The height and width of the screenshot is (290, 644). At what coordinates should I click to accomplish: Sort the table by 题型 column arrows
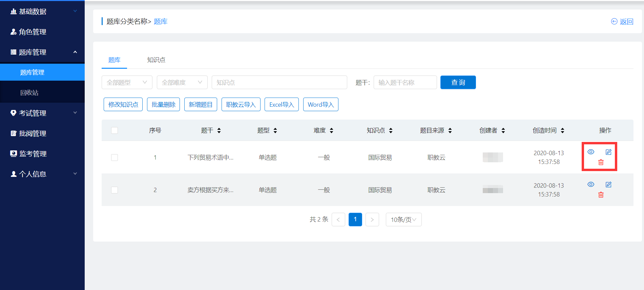click(275, 130)
